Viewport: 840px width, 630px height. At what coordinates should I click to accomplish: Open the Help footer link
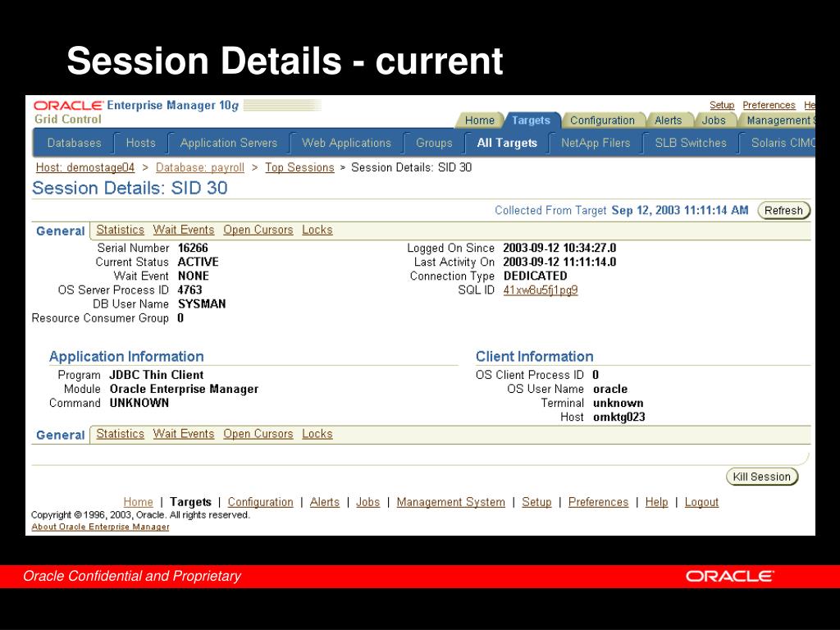pos(656,502)
